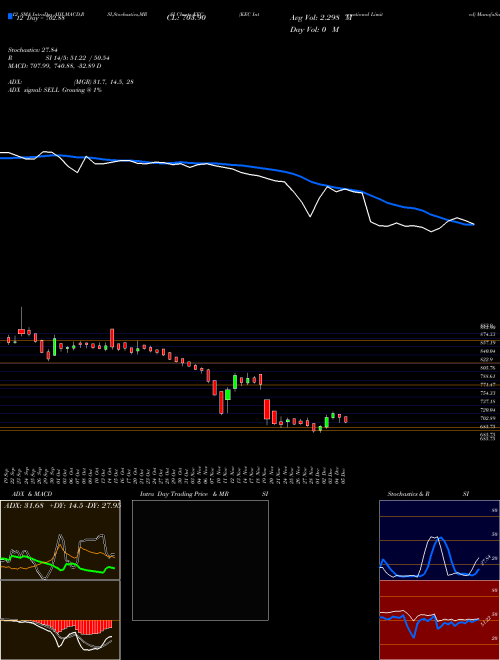500x660 pixels.
Task: Click the last red candlestick on the chart
Action: pyautogui.click(x=346, y=419)
